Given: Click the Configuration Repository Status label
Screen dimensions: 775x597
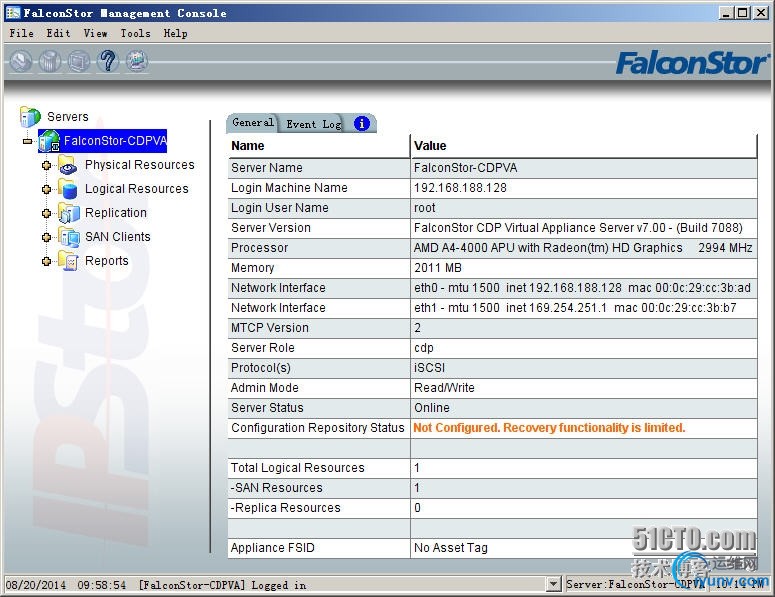Looking at the screenshot, I should coord(318,427).
